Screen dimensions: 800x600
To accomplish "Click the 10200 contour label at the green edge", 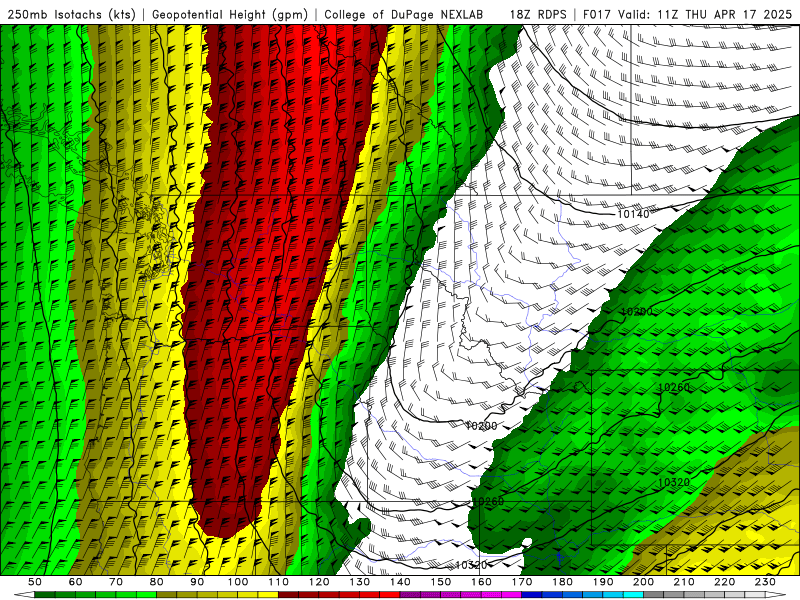I will [x=637, y=312].
